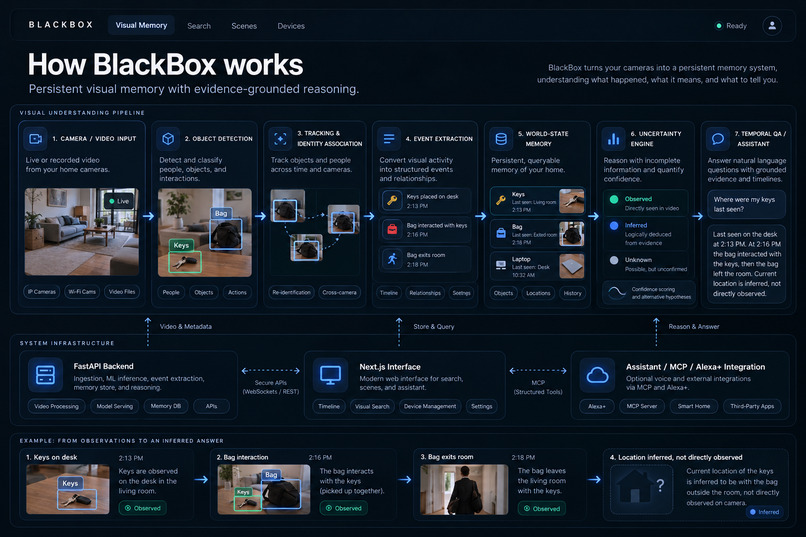Click the Bag briefcase icon in World-State Memory
The width and height of the screenshot is (806, 537).
pyautogui.click(x=501, y=233)
